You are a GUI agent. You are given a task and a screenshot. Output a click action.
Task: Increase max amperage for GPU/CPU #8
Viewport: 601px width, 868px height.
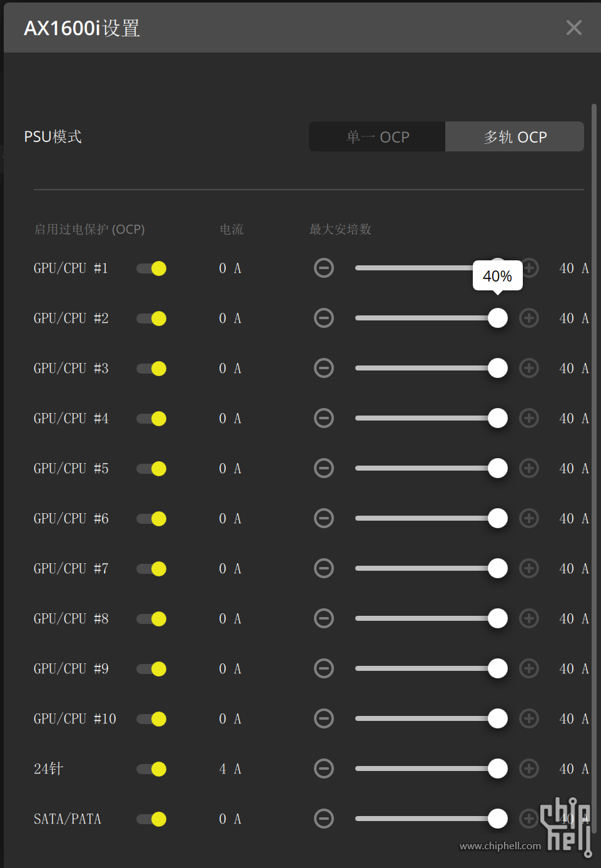529,618
